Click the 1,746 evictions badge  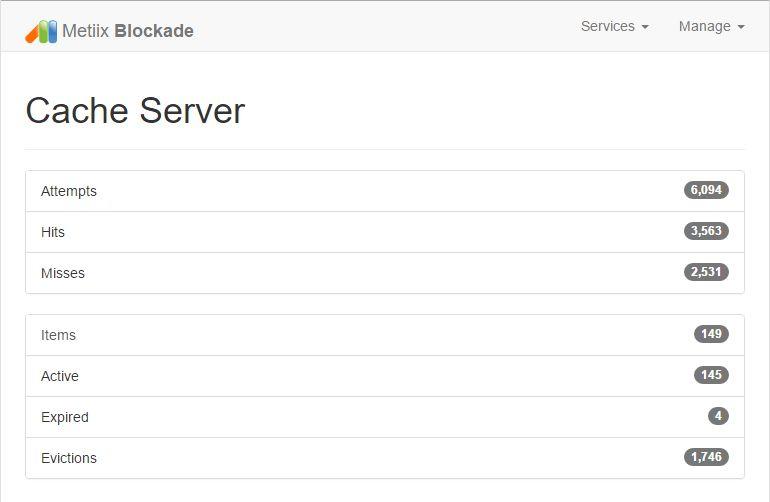click(706, 457)
